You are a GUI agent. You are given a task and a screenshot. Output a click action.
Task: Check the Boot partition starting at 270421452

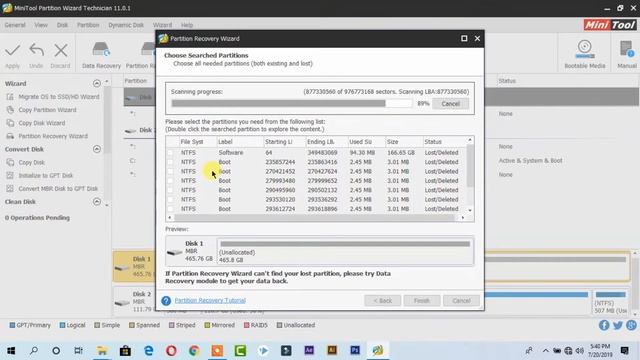pyautogui.click(x=170, y=171)
